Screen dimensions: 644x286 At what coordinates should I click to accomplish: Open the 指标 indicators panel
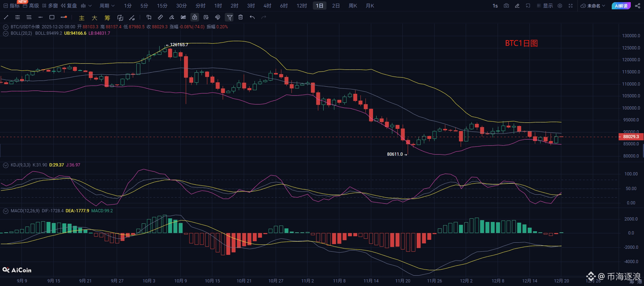point(11,6)
